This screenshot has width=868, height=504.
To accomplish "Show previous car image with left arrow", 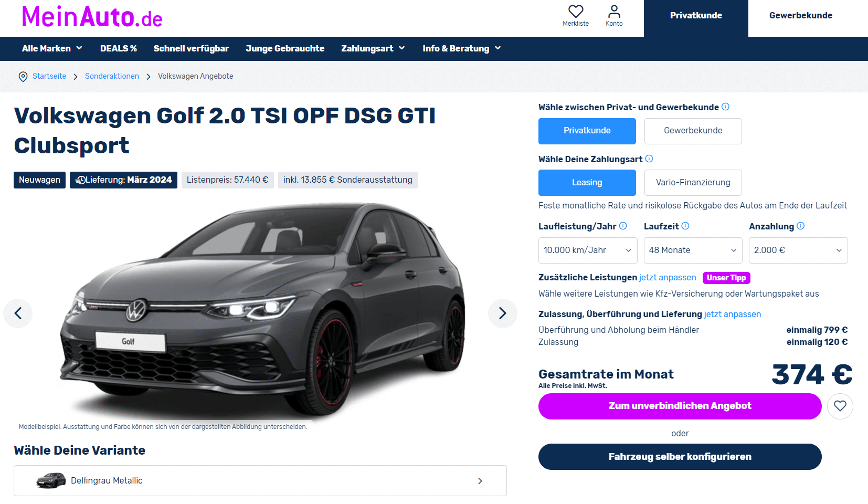I will point(18,313).
